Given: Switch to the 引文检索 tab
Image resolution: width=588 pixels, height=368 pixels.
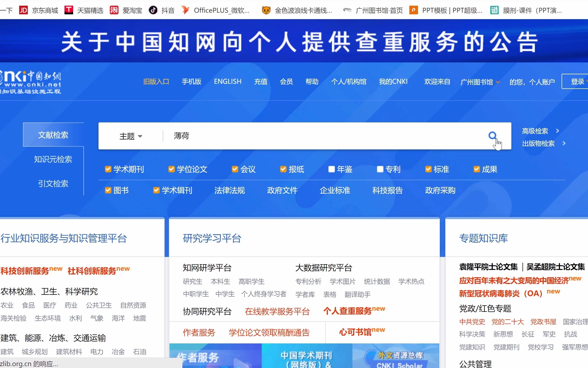Looking at the screenshot, I should (53, 183).
